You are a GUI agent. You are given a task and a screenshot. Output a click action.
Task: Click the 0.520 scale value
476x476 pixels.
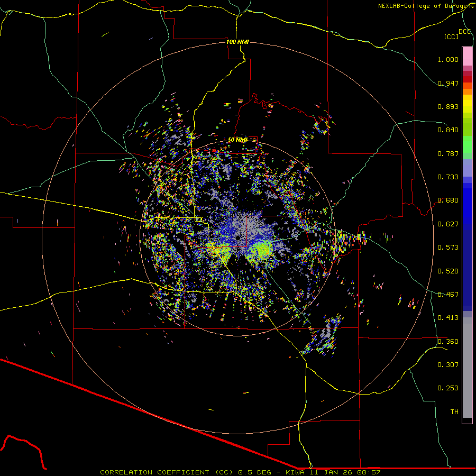click(448, 271)
